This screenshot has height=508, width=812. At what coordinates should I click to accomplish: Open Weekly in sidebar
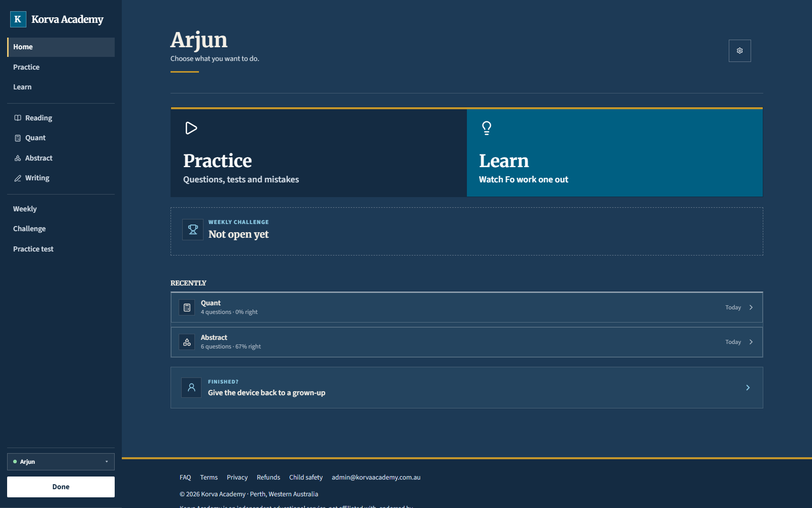click(61, 209)
